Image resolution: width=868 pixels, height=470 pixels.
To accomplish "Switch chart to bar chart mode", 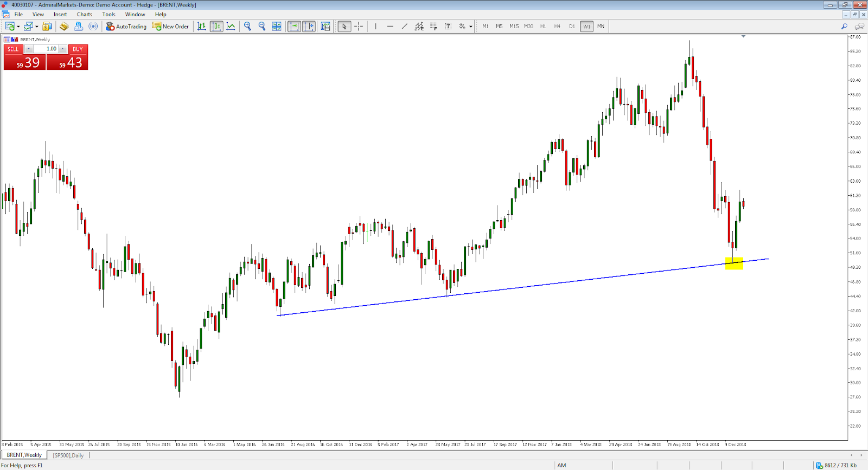I will click(202, 26).
